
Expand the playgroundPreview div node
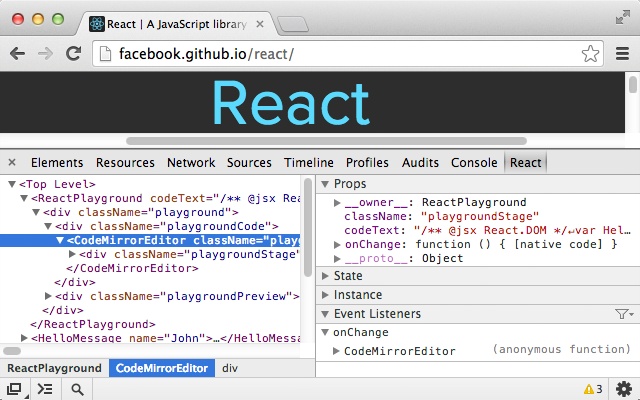[x=48, y=296]
